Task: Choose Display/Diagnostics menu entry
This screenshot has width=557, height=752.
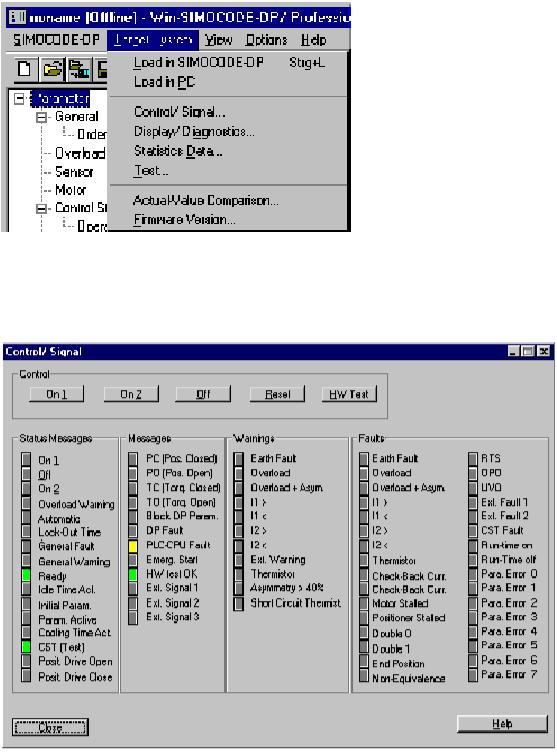Action: coord(228,131)
